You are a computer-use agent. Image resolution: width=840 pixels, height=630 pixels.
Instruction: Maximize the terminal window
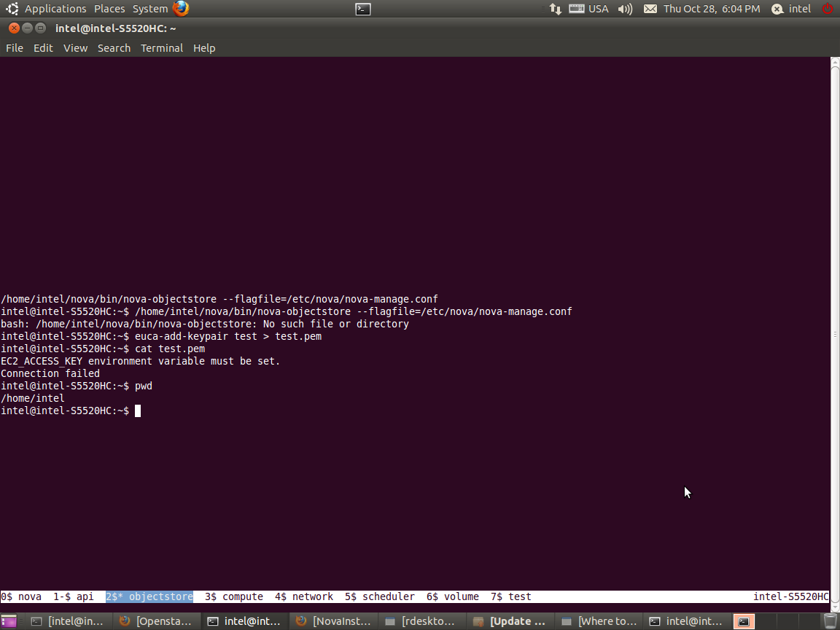click(40, 28)
